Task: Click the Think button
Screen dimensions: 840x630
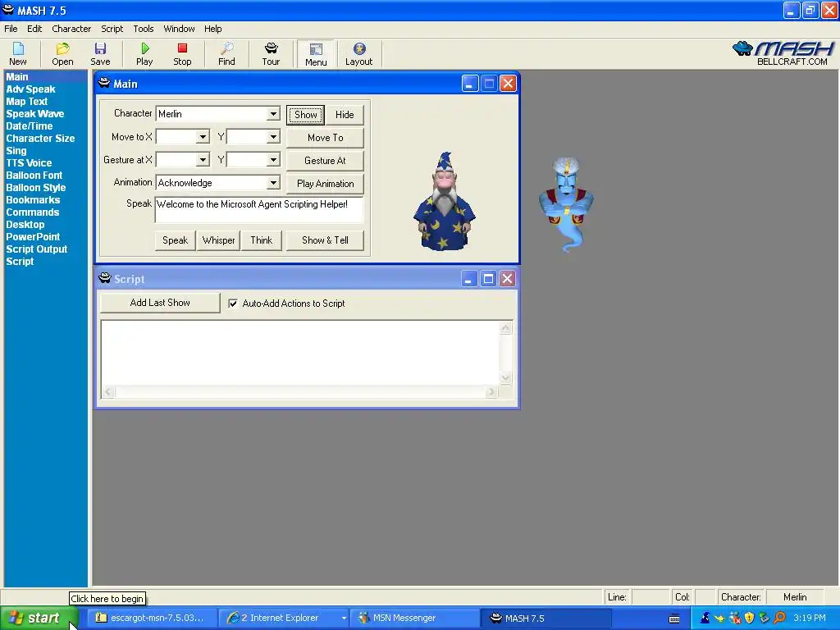Action: 262,240
